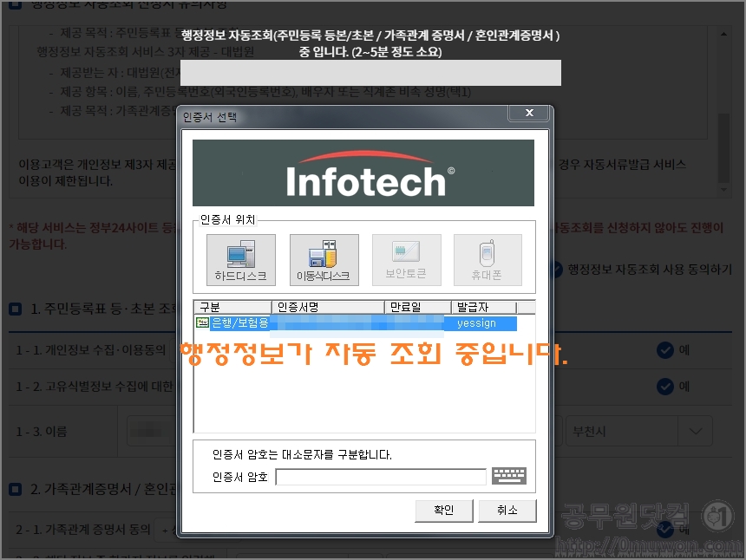The width and height of the screenshot is (746, 560).
Task: Sort by the 인증서명 column header
Action: click(x=327, y=307)
